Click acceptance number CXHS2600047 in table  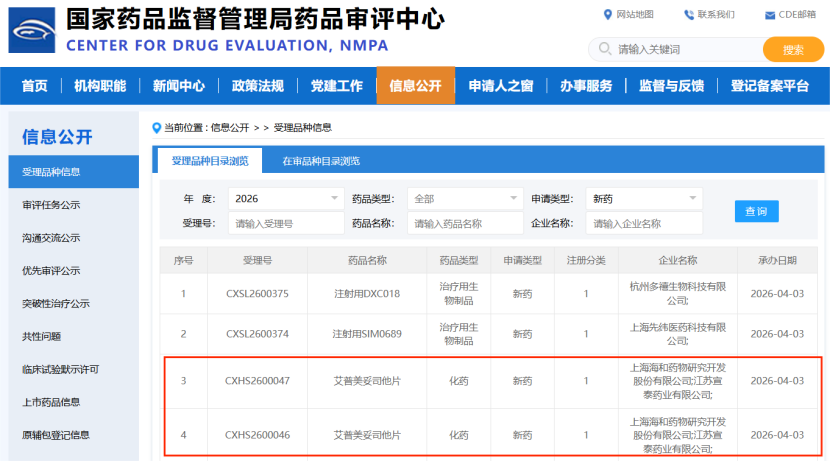tap(257, 381)
